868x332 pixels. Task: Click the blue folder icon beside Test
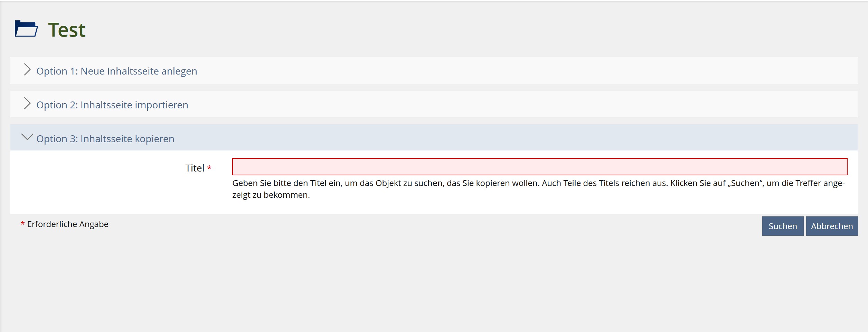tap(26, 29)
